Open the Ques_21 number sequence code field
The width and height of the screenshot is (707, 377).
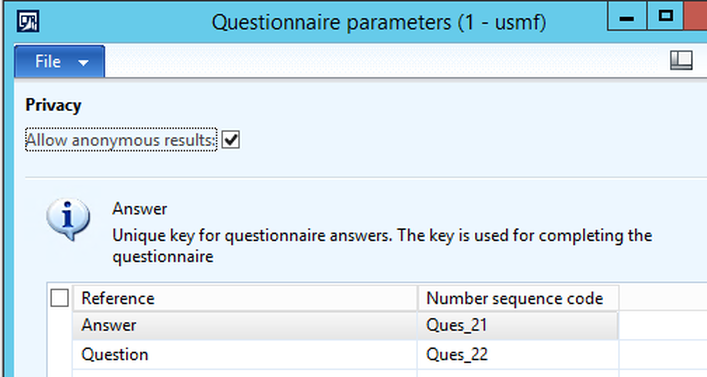[518, 325]
